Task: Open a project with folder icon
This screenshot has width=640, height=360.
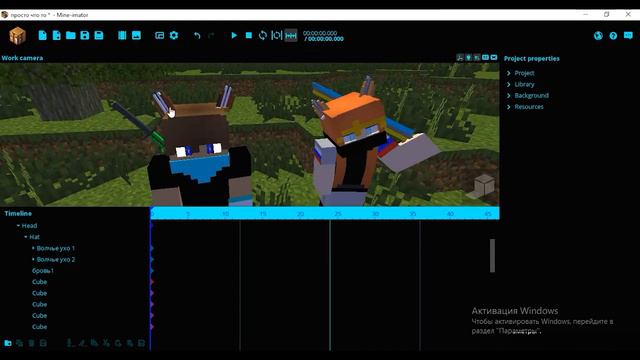Action: tap(71, 36)
